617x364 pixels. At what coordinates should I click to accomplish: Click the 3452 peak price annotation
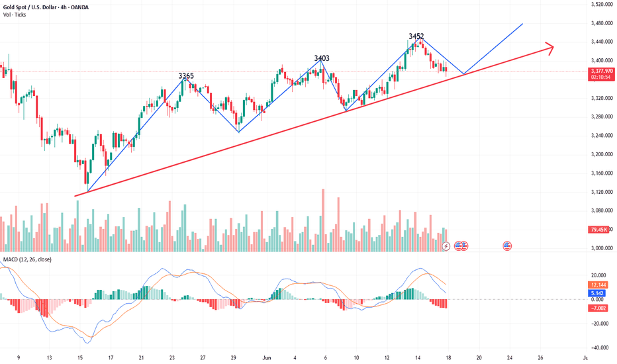(416, 36)
